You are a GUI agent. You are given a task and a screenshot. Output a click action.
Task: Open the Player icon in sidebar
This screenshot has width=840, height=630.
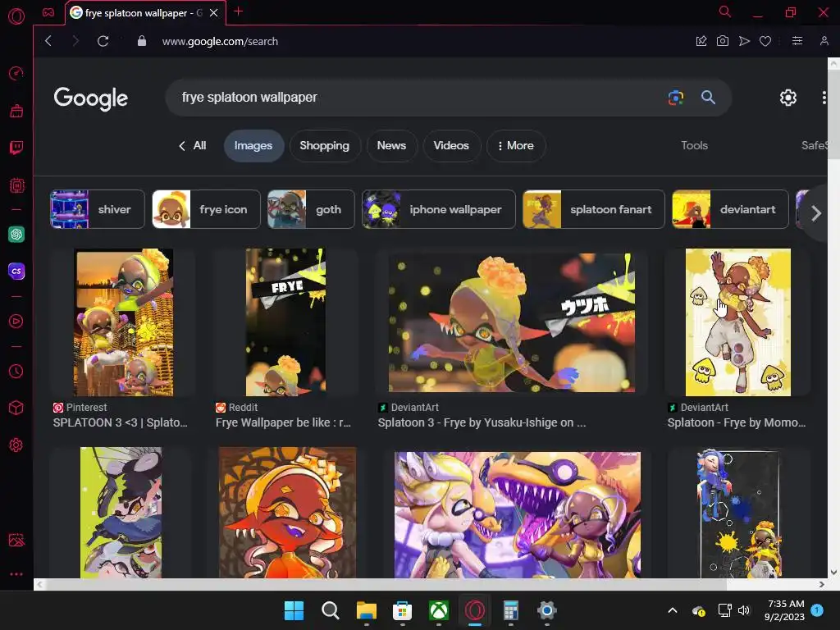(16, 321)
